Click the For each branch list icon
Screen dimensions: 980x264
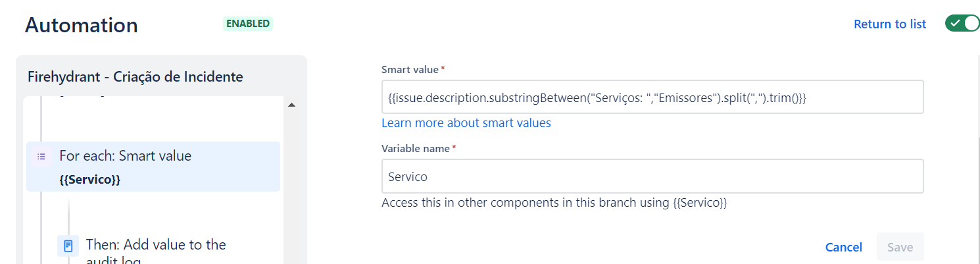pyautogui.click(x=41, y=157)
